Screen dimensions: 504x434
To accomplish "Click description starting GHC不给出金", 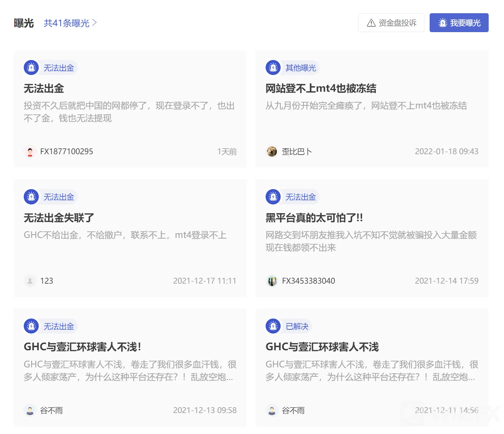I will (x=125, y=235).
